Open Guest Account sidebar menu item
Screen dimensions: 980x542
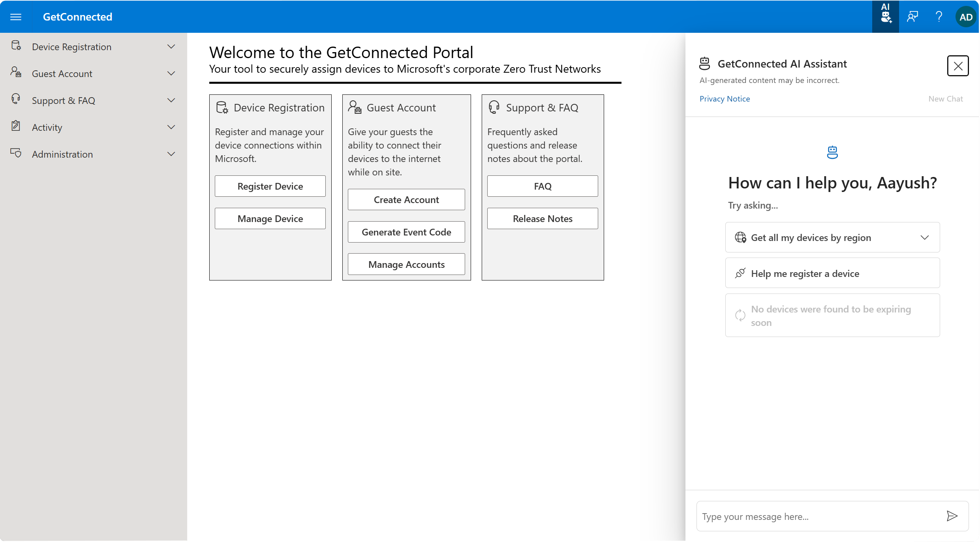pos(94,73)
